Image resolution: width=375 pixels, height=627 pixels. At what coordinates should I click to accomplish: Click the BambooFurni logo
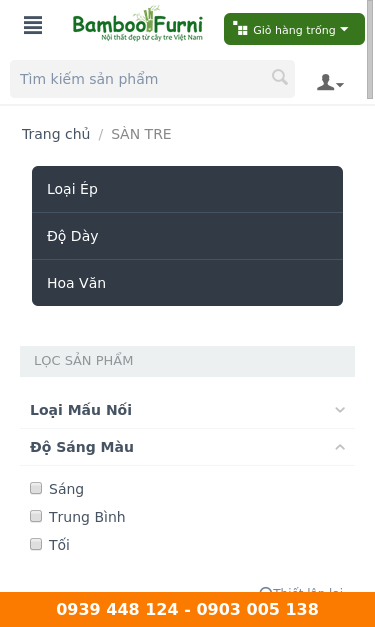(138, 24)
